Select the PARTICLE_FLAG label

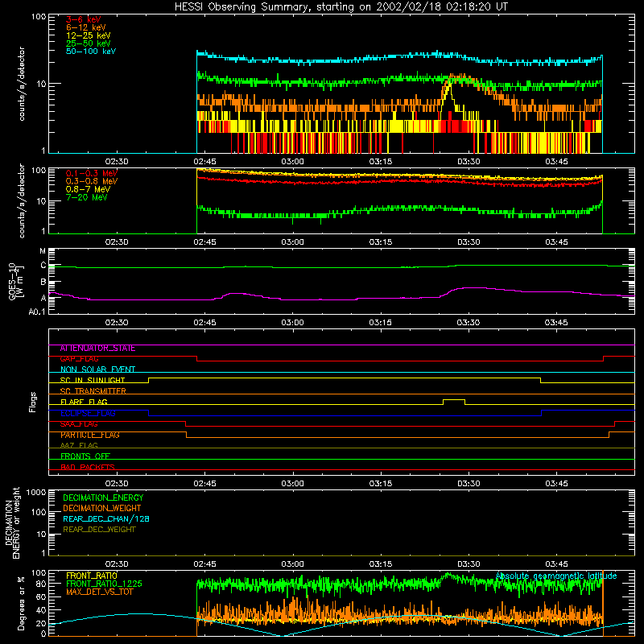point(90,435)
